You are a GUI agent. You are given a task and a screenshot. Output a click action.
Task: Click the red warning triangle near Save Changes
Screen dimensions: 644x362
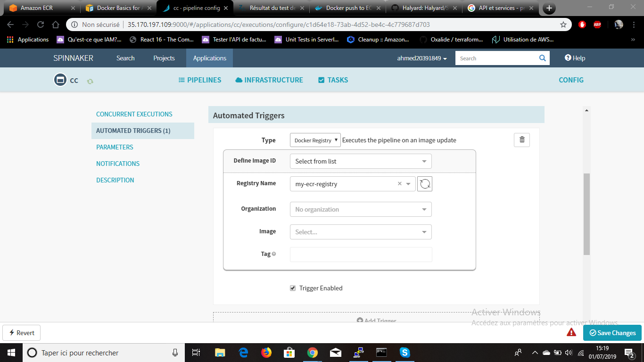coord(571,332)
